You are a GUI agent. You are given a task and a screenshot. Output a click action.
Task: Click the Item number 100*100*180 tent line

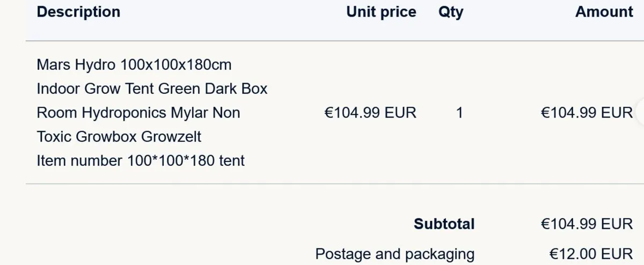(x=141, y=160)
